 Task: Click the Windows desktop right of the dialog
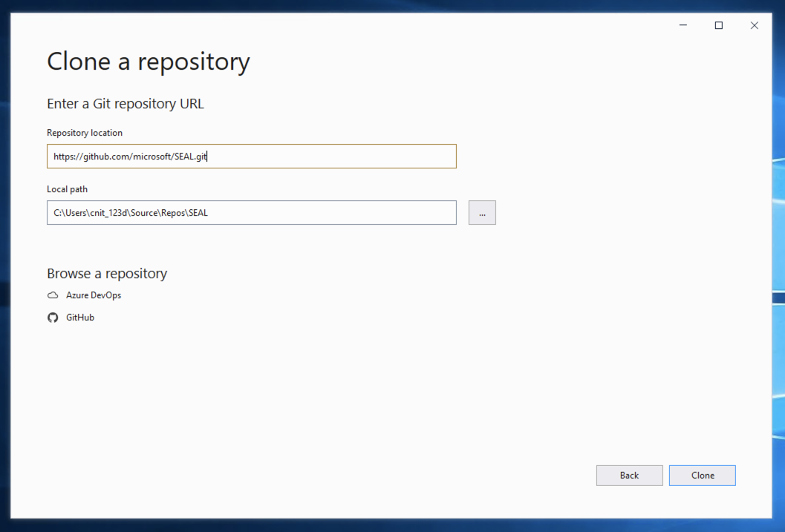[778, 223]
